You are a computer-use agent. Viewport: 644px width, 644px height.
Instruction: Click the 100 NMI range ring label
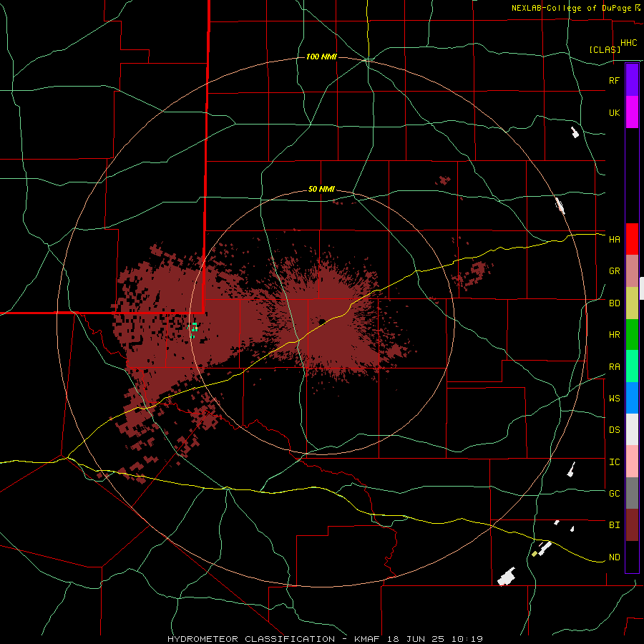pos(321,57)
